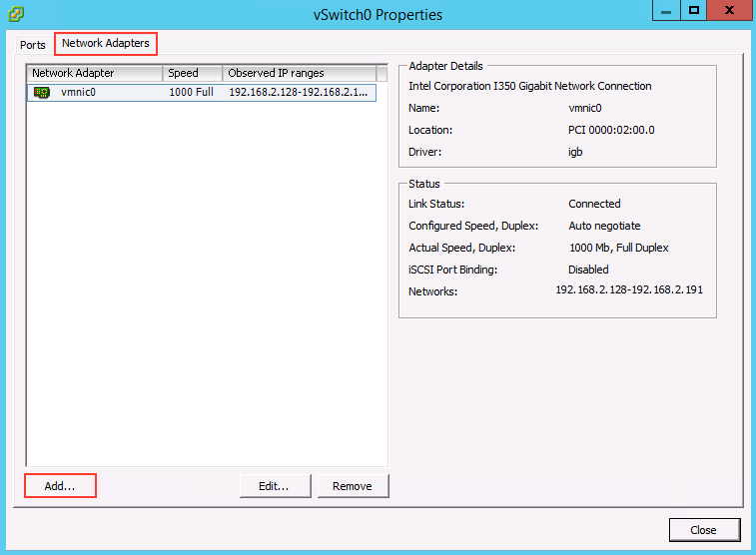Screen dimensions: 756x555
Task: Click the 1000 Full speed cell
Action: click(191, 92)
